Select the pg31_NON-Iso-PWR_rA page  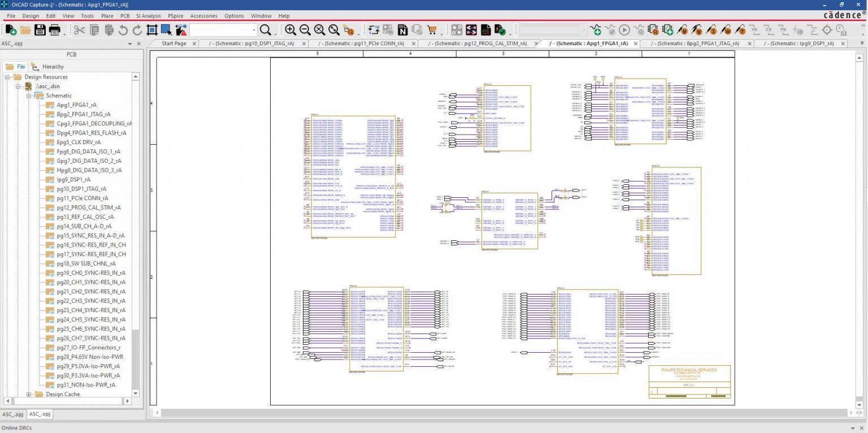coord(86,384)
